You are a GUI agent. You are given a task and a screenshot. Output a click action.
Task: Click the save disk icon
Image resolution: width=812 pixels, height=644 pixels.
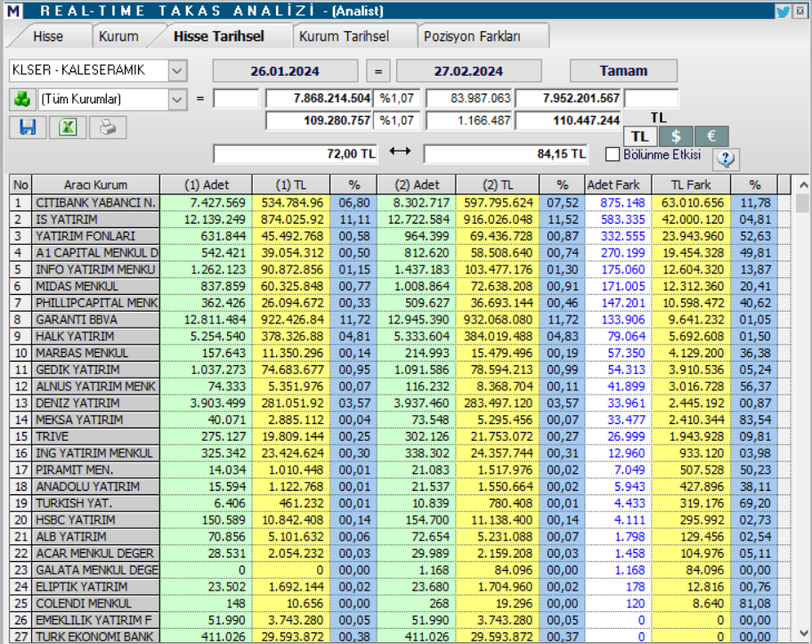coord(28,126)
